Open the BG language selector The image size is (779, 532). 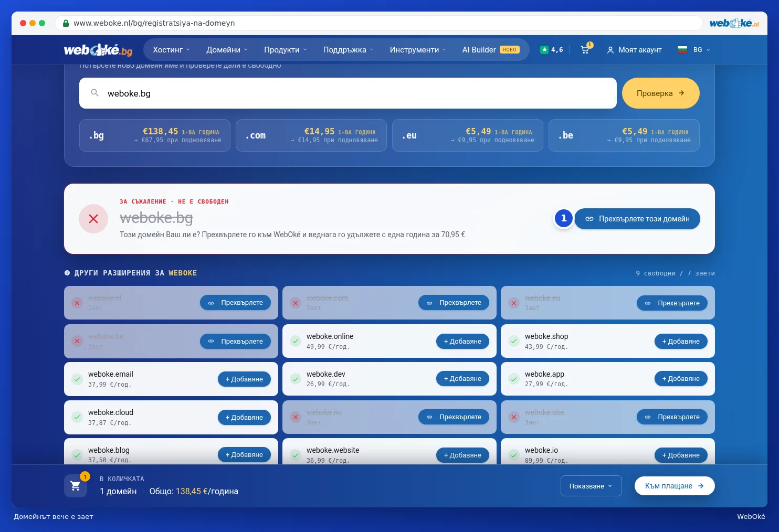694,50
